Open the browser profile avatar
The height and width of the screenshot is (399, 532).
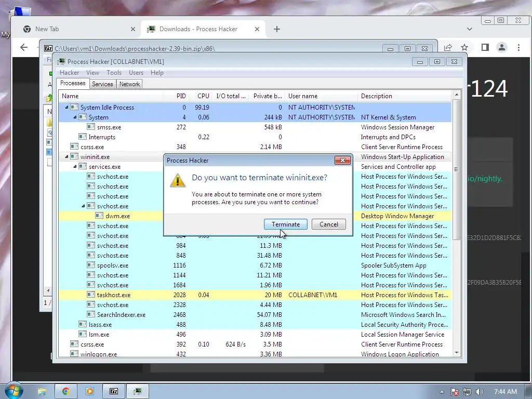[x=502, y=47]
